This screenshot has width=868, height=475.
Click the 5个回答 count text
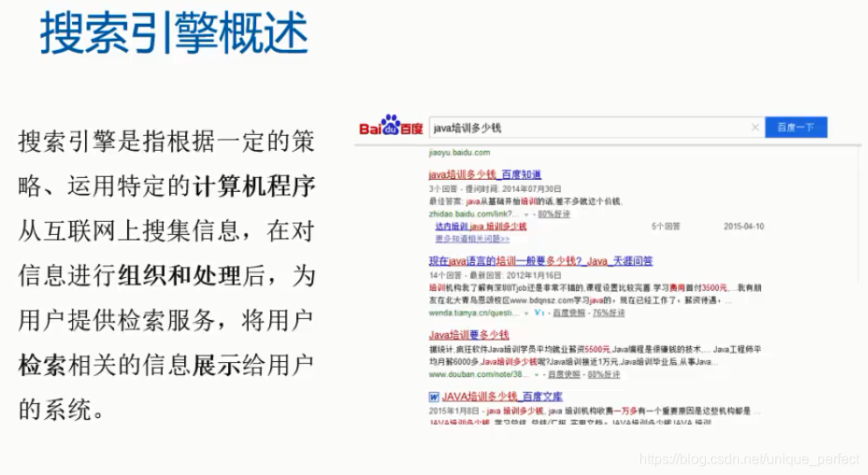pyautogui.click(x=665, y=226)
